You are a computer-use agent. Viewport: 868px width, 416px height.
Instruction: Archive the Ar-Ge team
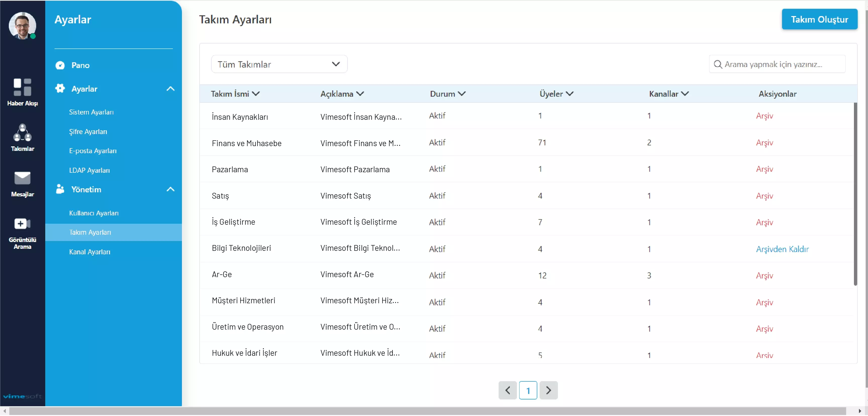[764, 276]
